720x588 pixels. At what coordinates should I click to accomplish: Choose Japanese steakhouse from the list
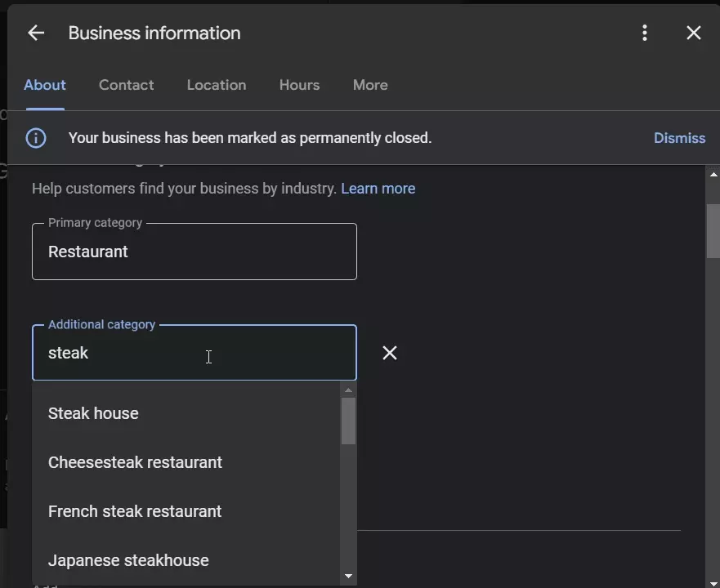click(x=128, y=560)
